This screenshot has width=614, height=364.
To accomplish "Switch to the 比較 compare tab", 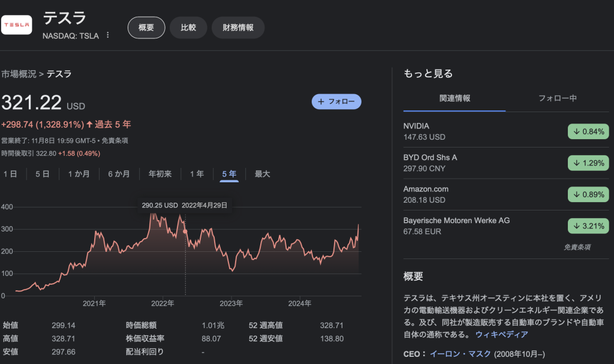I will pos(188,28).
